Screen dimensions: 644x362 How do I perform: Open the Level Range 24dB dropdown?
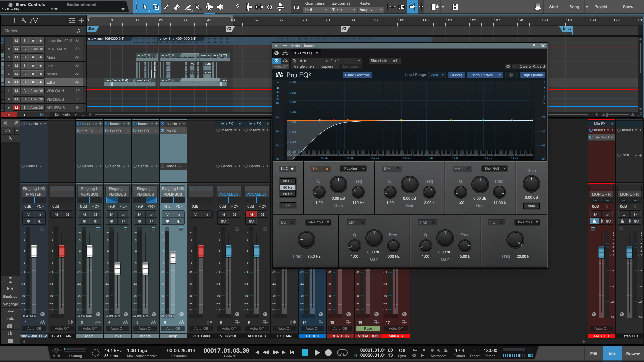437,75
